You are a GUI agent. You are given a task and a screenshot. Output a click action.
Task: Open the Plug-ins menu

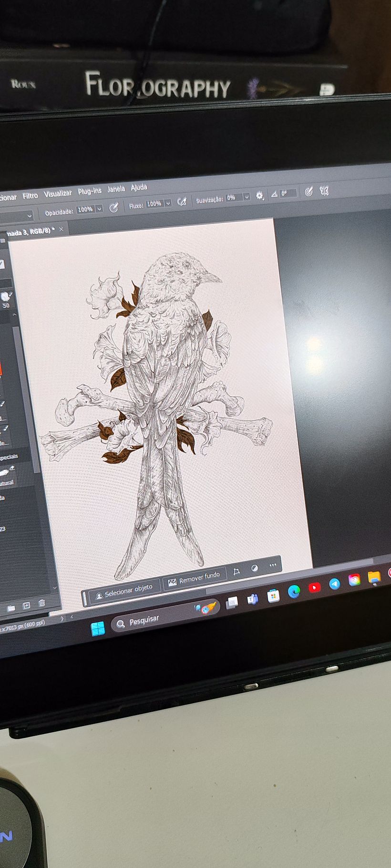point(89,191)
